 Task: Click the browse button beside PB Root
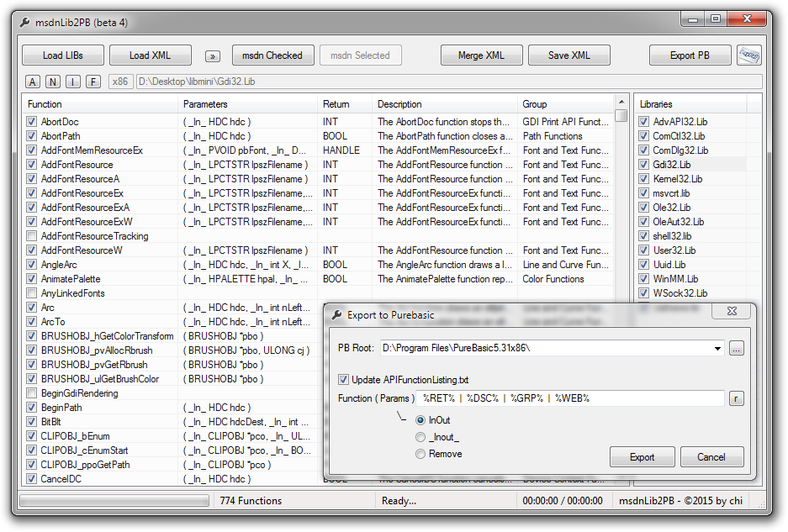coord(736,348)
